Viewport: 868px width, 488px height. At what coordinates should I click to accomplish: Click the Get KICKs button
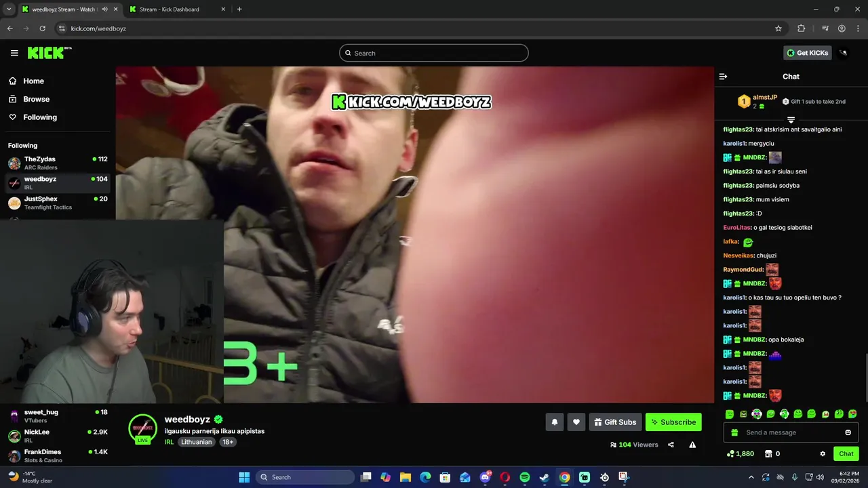807,53
